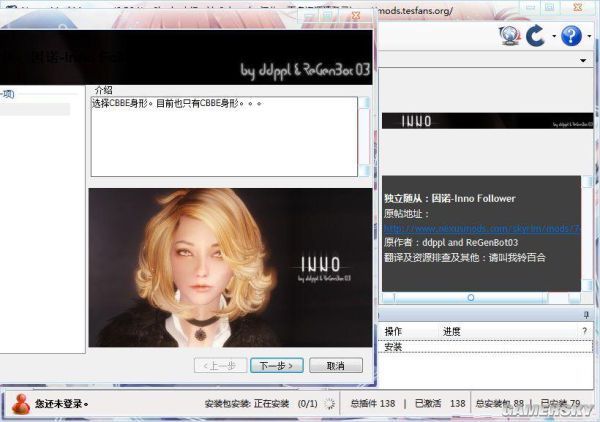Click the orange user avatar in status bar
This screenshot has width=600, height=422.
(21, 404)
